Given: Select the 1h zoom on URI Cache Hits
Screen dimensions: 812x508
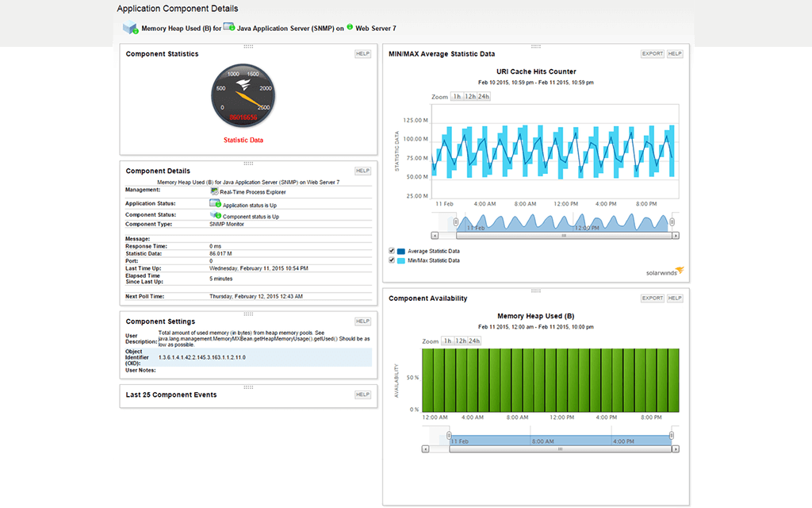Looking at the screenshot, I should click(x=455, y=94).
